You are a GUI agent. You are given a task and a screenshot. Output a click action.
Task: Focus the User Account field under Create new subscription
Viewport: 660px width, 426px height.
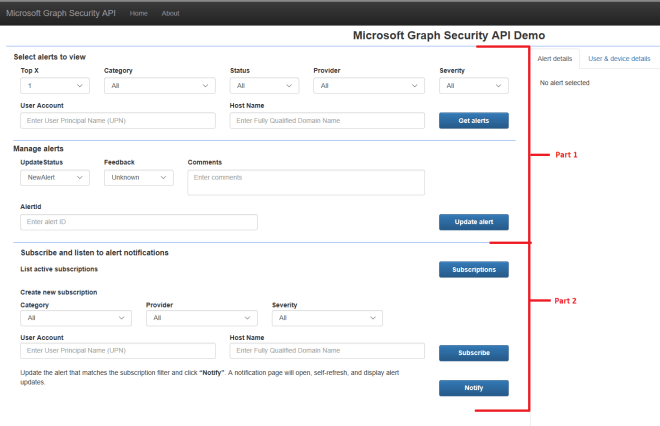coord(118,351)
